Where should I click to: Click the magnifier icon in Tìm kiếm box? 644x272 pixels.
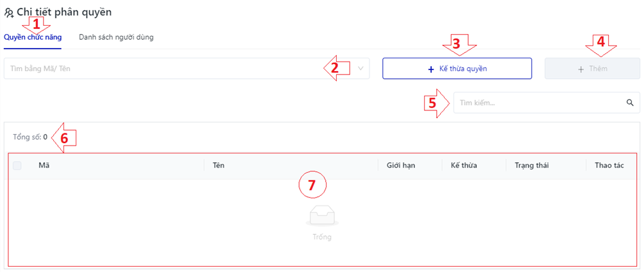click(630, 103)
